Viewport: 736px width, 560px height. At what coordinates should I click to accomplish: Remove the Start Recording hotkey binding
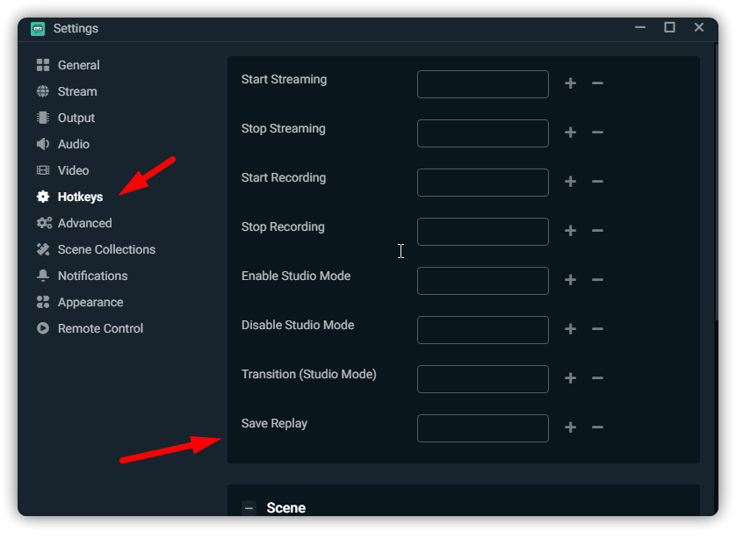(597, 182)
